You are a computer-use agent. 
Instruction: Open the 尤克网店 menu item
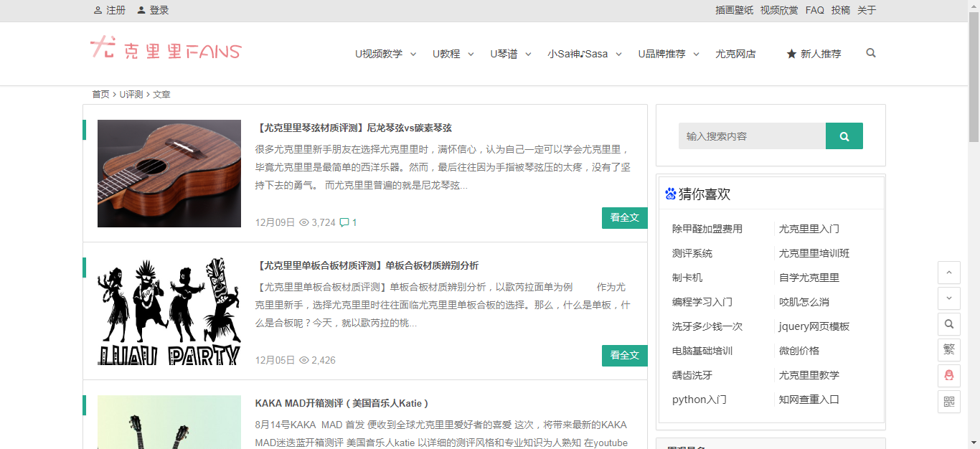tap(735, 54)
